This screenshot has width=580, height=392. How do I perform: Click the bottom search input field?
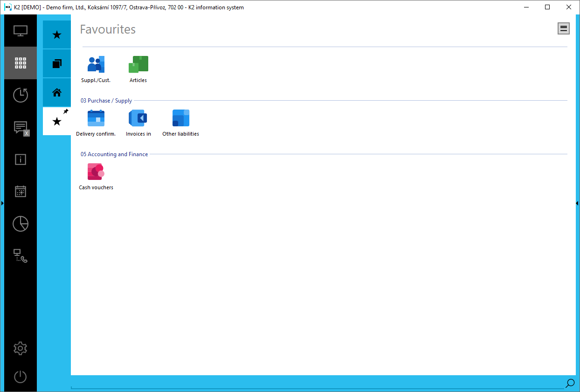point(317,383)
